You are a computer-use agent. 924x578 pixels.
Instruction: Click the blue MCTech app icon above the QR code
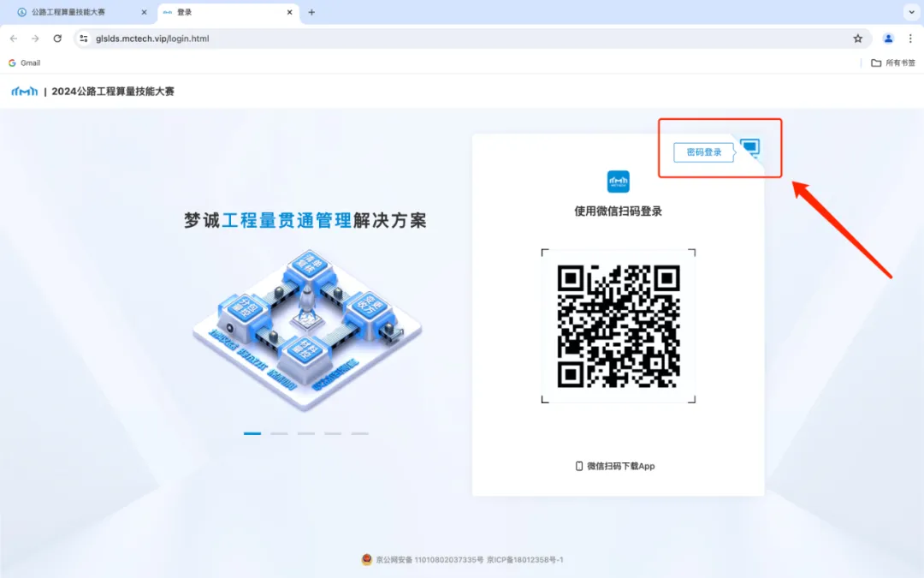coord(618,181)
